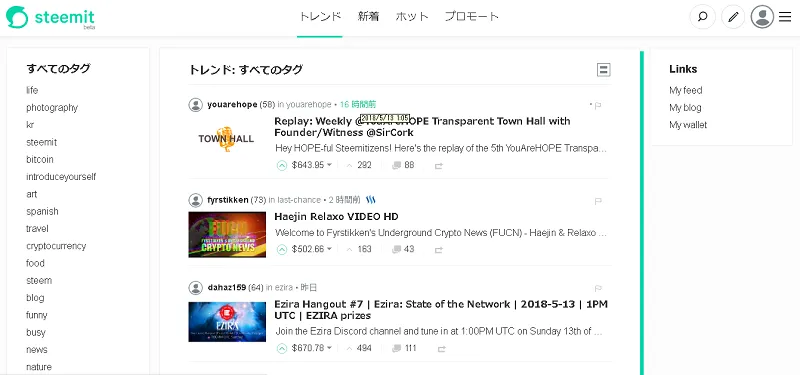
Task: Resteem the Town Hall replay post
Action: (439, 166)
